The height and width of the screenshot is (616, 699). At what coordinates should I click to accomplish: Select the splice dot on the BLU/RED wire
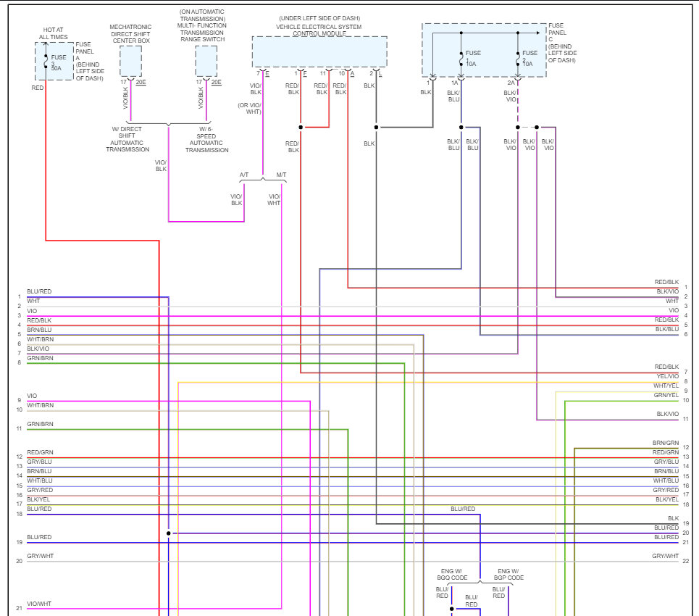point(169,533)
